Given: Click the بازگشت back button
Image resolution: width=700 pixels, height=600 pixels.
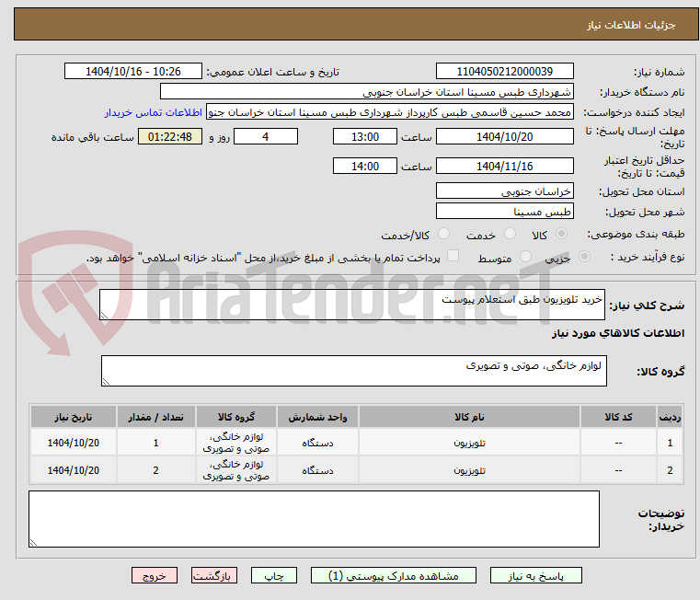Looking at the screenshot, I should point(213,575).
